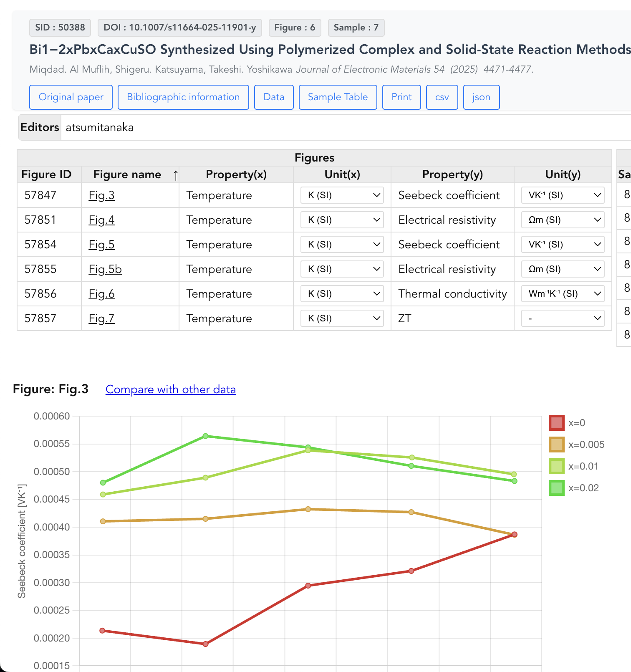Switch to the Data section
Screen dimensions: 631x672
click(274, 97)
